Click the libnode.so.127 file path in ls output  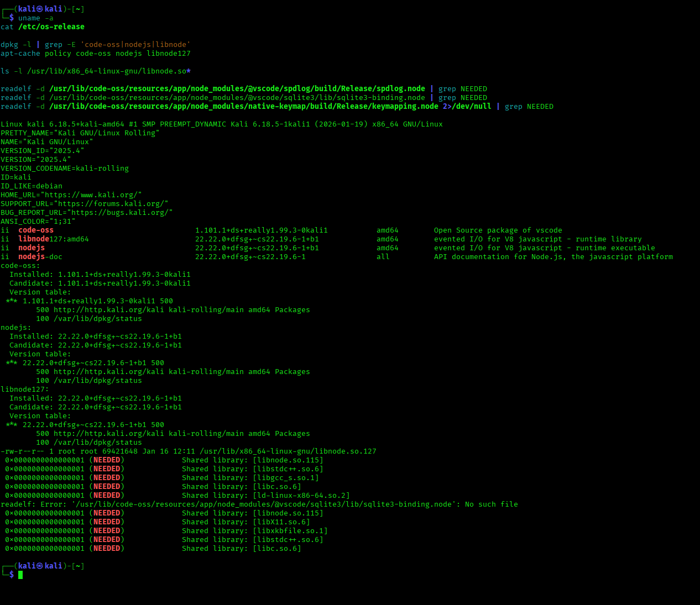288,451
